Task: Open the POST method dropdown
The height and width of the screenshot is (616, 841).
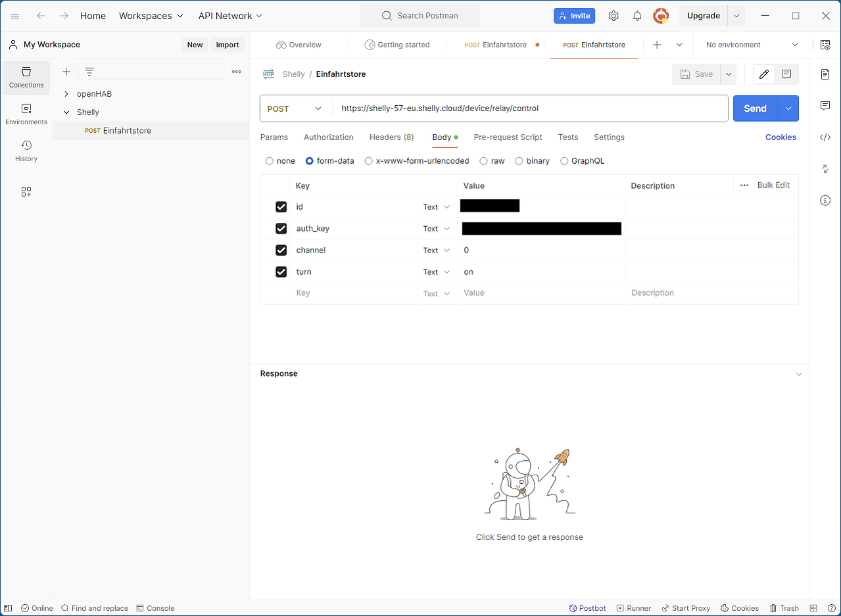Action: pos(295,108)
